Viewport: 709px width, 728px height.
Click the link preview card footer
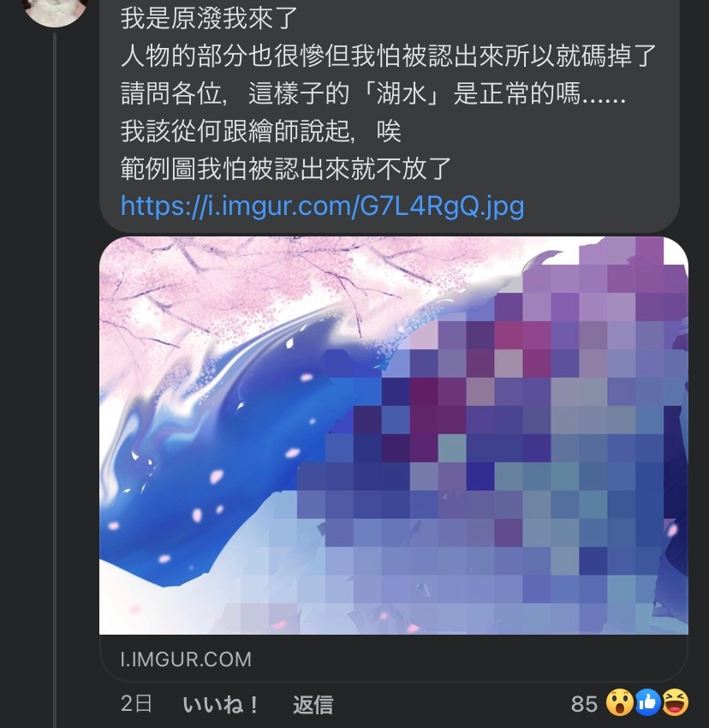point(394,659)
